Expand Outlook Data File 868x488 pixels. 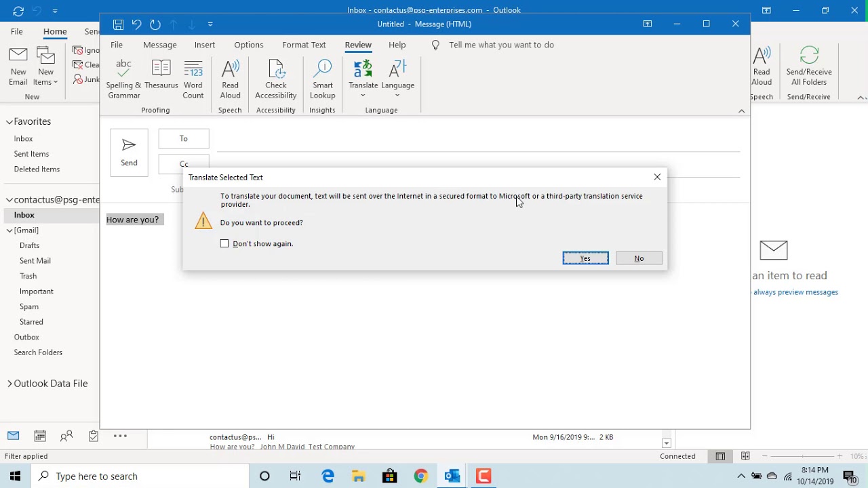pyautogui.click(x=9, y=384)
